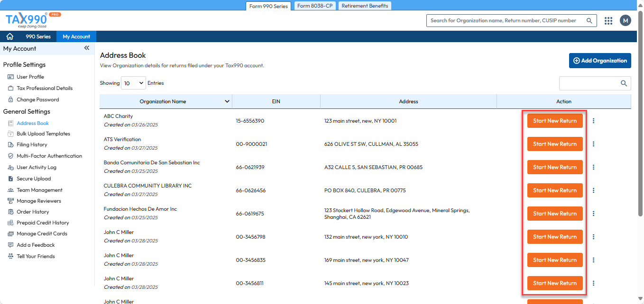Screen dimensions: 644x304
Task: Open more options for CULEBRA COMMUNITY LIBRARY
Action: coord(593,190)
